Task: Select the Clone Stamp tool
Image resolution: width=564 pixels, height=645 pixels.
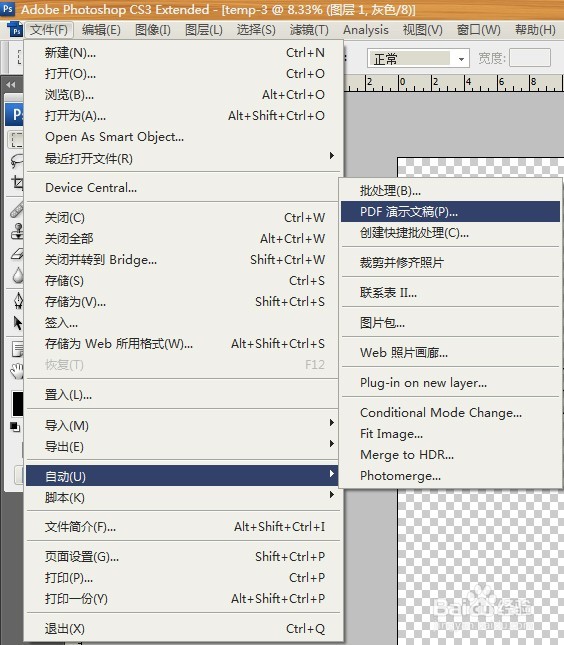Action: tap(17, 231)
